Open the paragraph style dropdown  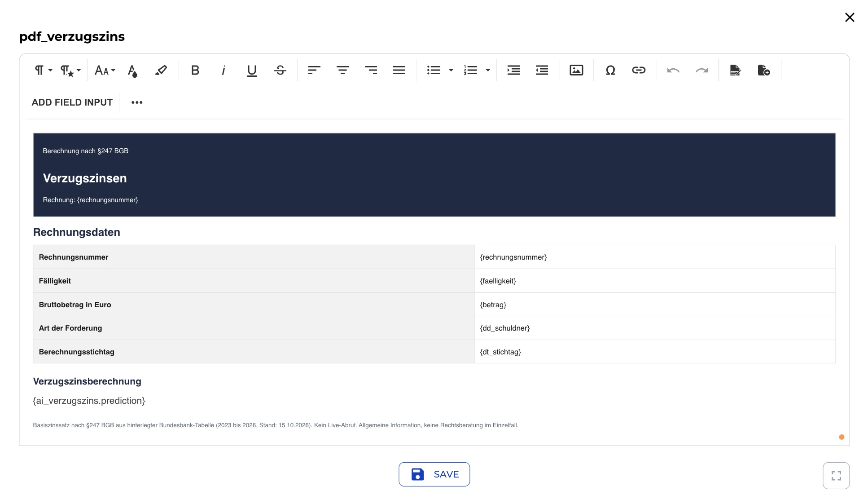tap(71, 70)
